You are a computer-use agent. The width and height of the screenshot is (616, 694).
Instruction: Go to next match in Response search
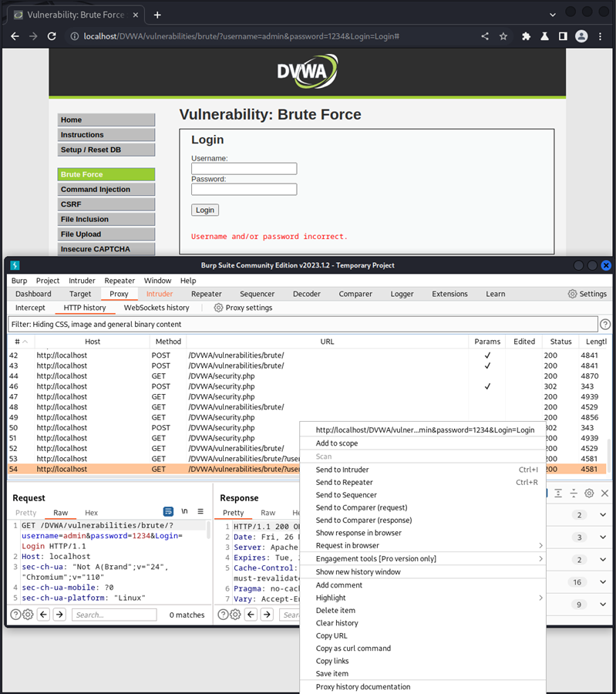(x=267, y=615)
